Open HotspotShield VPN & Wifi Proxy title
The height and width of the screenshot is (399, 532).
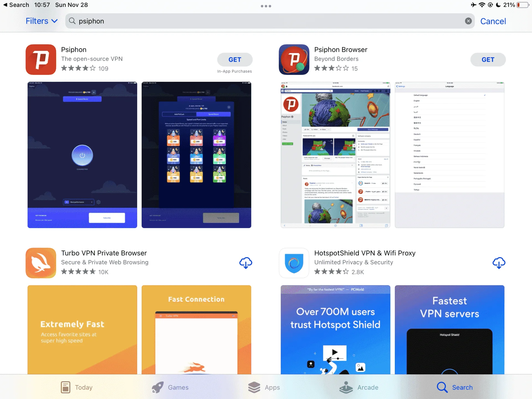click(x=365, y=253)
